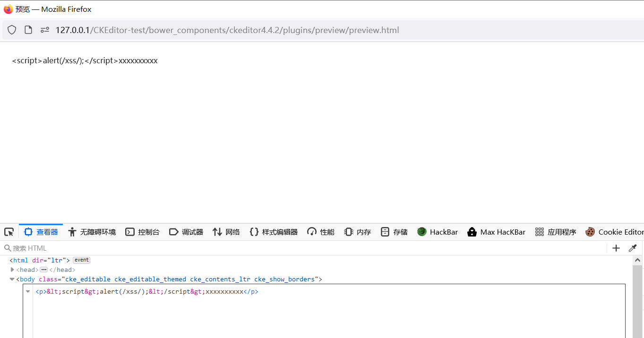The height and width of the screenshot is (338, 644).
Task: Open the 内存 memory tab
Action: 357,232
